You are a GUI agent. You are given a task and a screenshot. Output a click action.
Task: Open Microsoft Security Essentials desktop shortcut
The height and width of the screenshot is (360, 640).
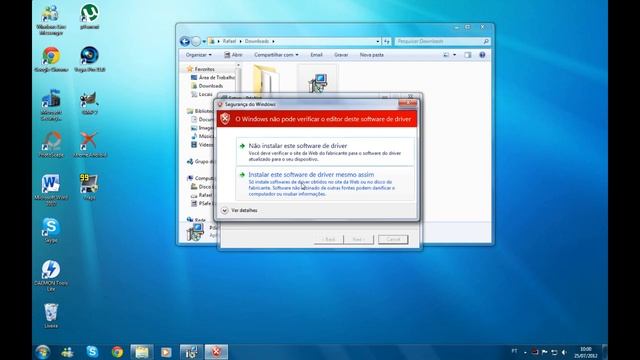pyautogui.click(x=51, y=105)
